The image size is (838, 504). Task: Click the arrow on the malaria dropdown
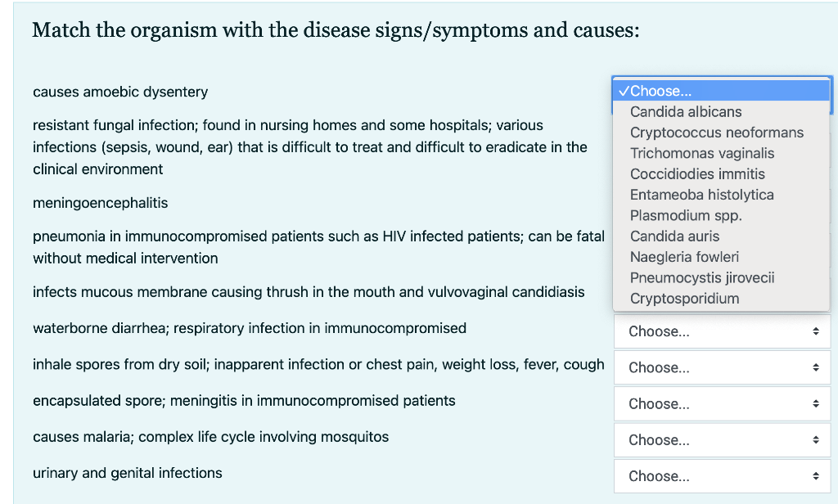click(x=814, y=439)
